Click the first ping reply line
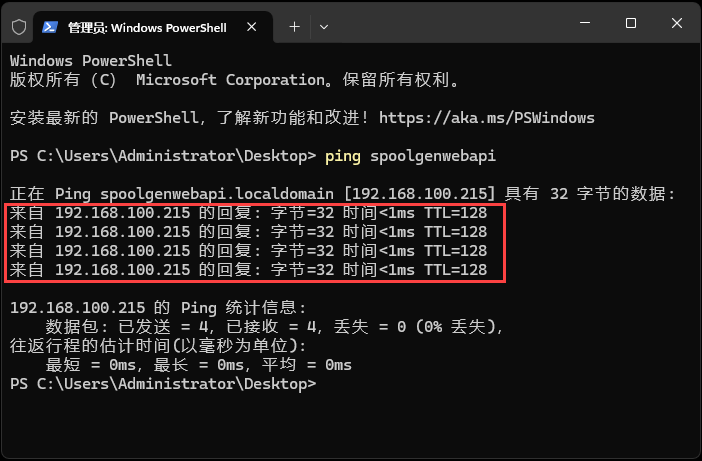The image size is (702, 461). click(x=248, y=213)
